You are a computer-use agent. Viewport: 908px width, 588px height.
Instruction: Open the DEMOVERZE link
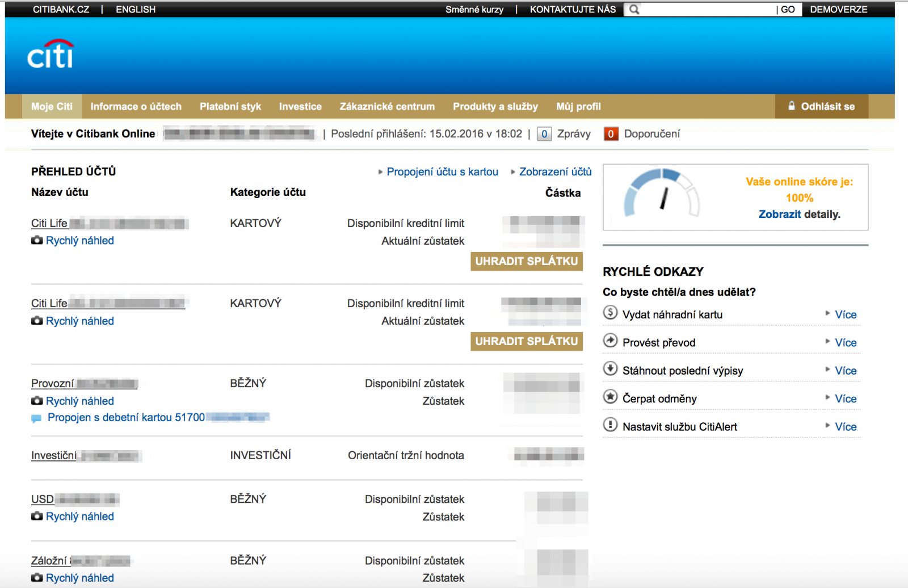coord(839,10)
